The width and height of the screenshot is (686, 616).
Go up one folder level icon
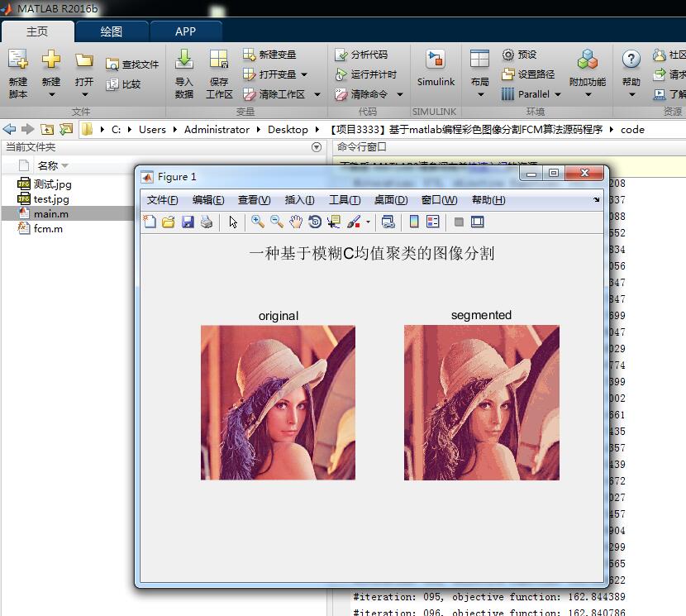(x=47, y=129)
